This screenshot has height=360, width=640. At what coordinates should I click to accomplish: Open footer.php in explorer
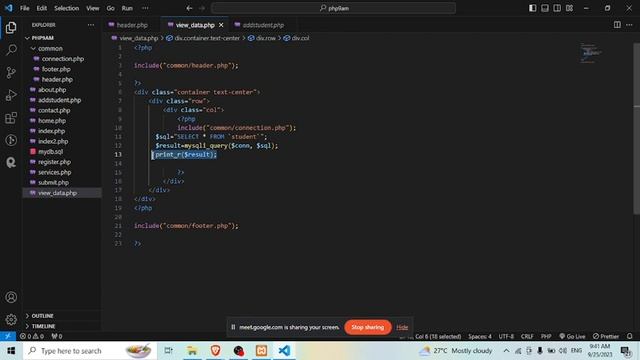[56, 69]
